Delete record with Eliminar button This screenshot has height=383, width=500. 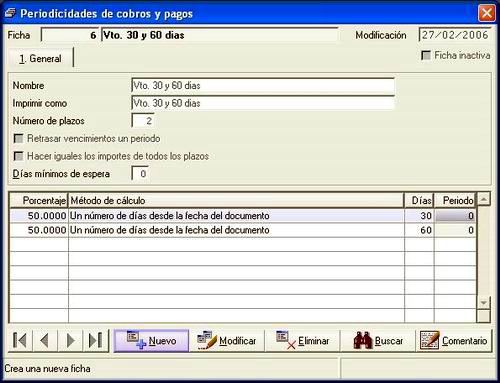point(303,341)
